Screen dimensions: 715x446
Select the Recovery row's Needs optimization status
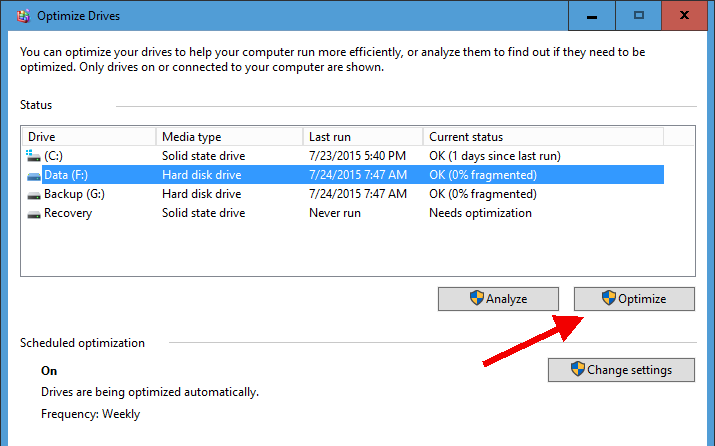point(480,213)
